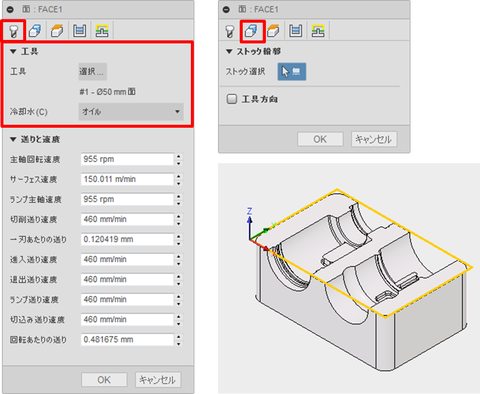
Task: Click the 主軸回転速度 spinner arrows
Action: pos(179,159)
